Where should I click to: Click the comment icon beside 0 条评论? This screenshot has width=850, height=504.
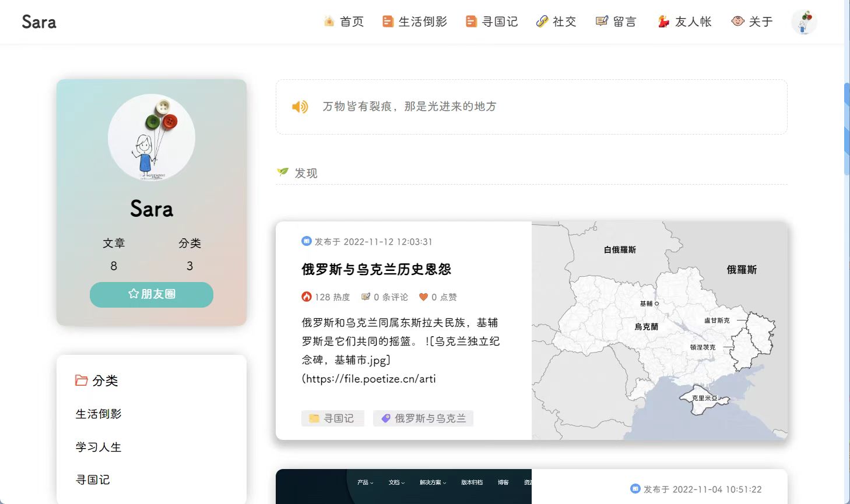click(x=366, y=297)
